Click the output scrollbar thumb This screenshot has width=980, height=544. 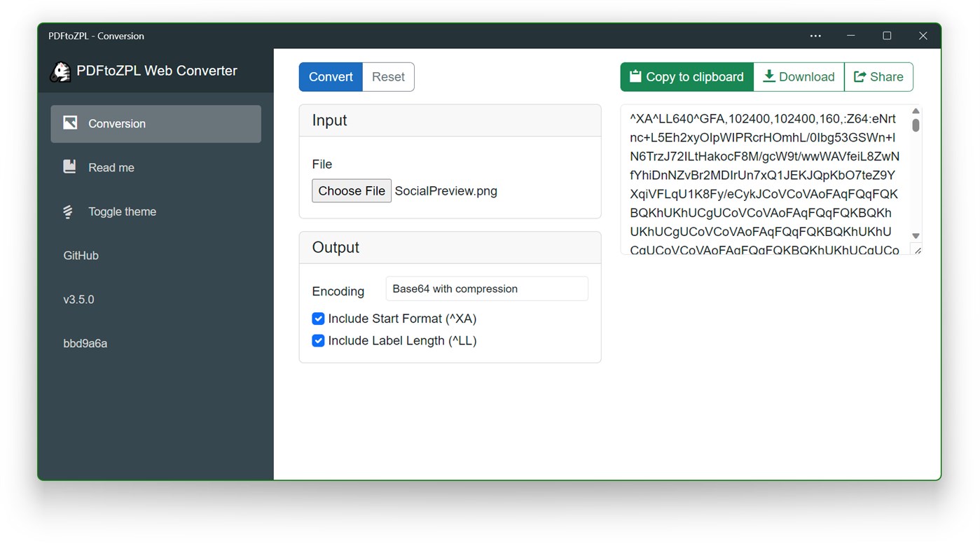916,125
